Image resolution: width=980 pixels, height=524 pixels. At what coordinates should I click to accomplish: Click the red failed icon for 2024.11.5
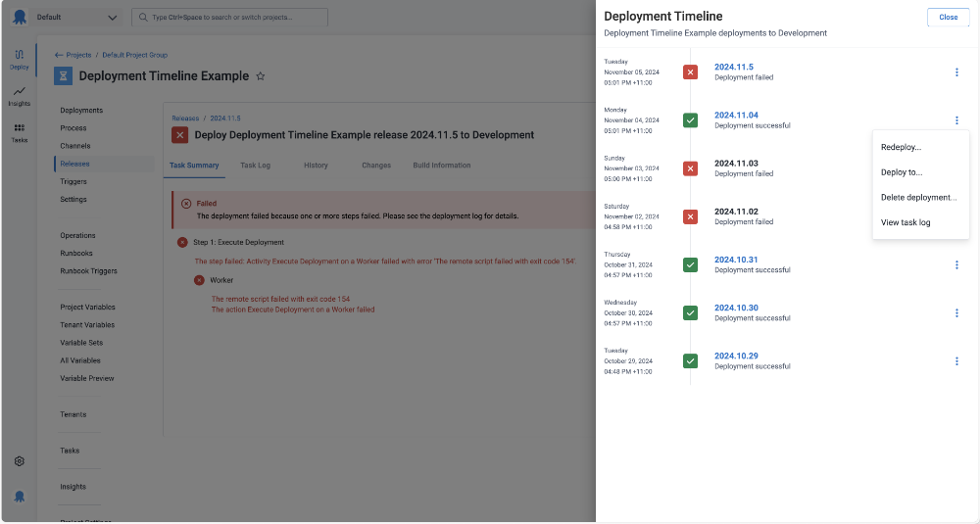coord(690,71)
